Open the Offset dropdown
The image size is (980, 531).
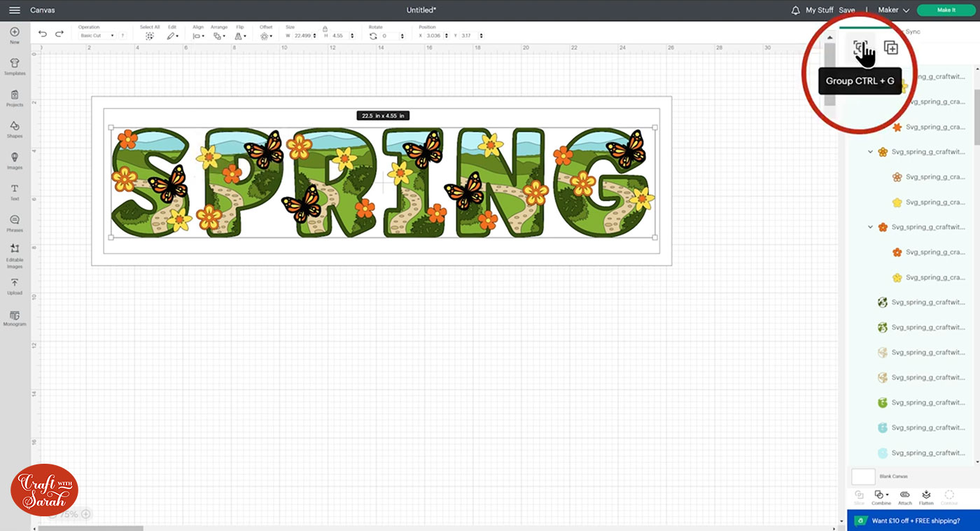point(266,36)
